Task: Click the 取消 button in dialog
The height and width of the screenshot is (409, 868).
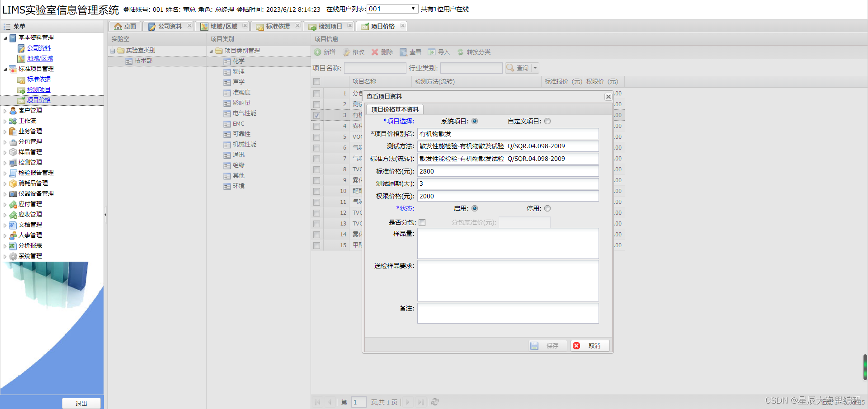Action: [x=590, y=346]
